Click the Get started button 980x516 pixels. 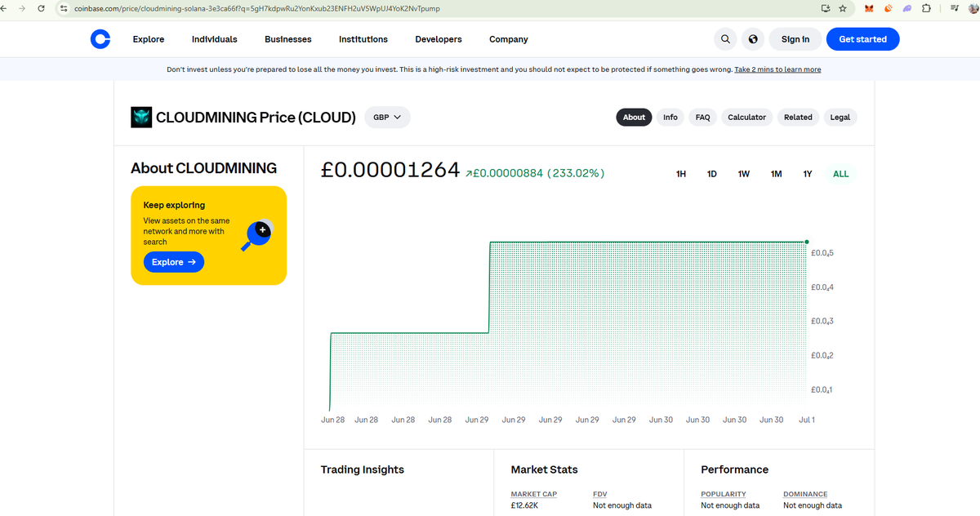862,39
